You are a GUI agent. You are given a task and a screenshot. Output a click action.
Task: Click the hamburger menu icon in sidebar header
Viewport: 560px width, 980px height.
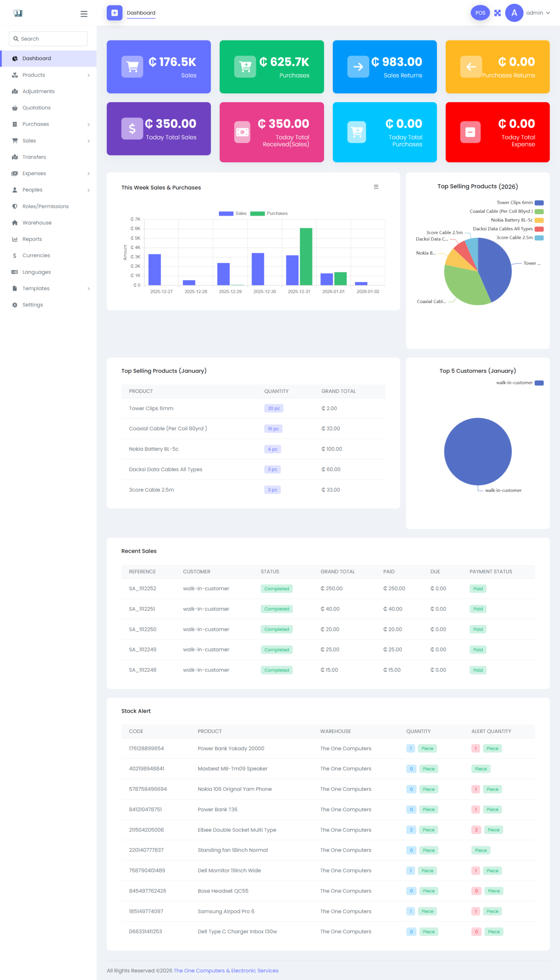pyautogui.click(x=84, y=14)
